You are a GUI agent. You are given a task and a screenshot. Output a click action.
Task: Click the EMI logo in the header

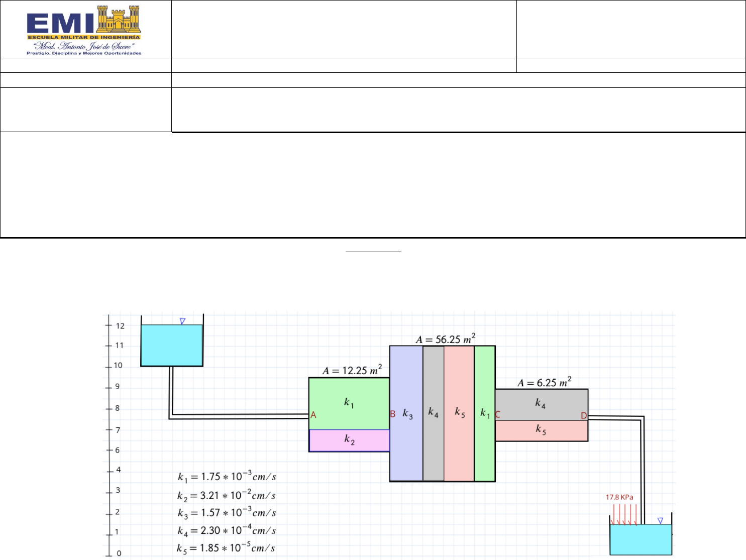[x=84, y=30]
